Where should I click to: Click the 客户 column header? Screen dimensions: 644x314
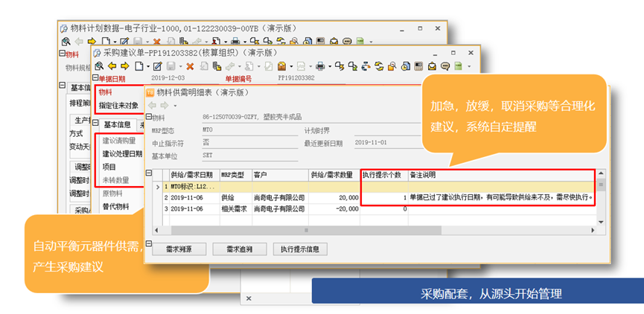tap(280, 175)
